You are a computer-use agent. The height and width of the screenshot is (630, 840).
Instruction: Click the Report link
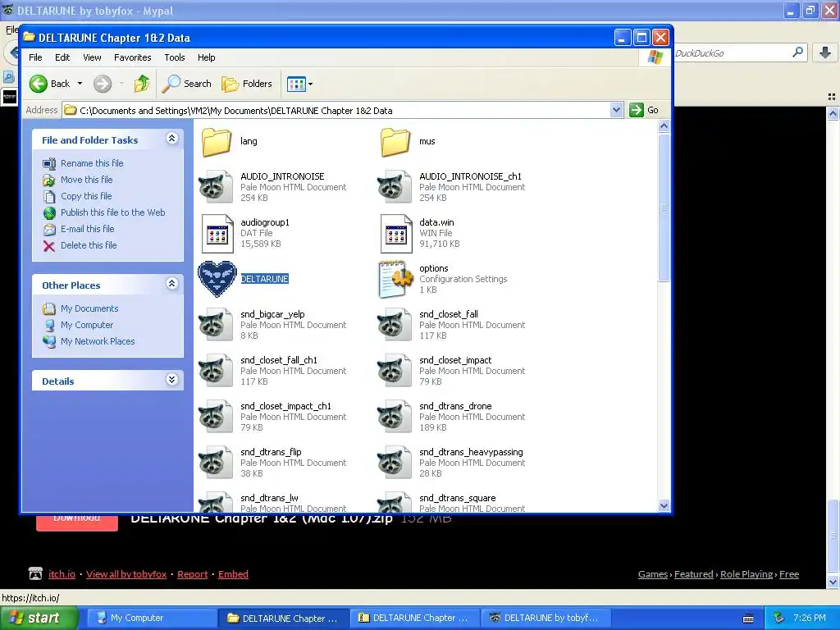[192, 574]
